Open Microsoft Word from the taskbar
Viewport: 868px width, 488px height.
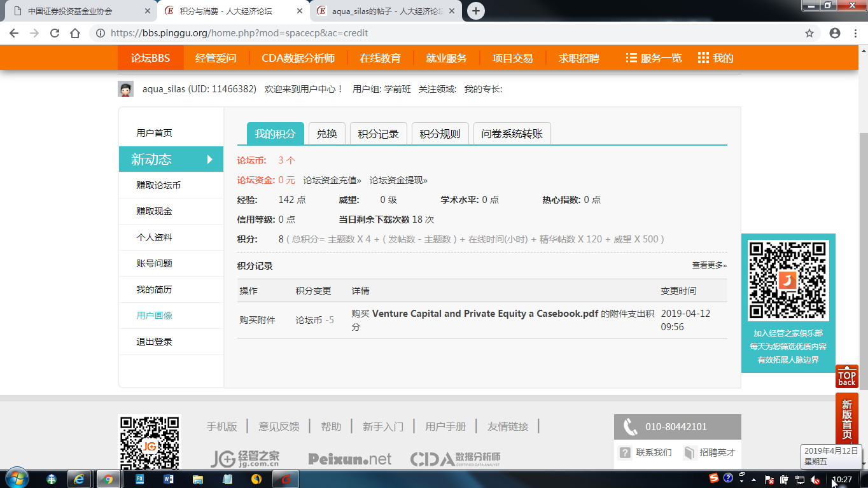(x=169, y=478)
